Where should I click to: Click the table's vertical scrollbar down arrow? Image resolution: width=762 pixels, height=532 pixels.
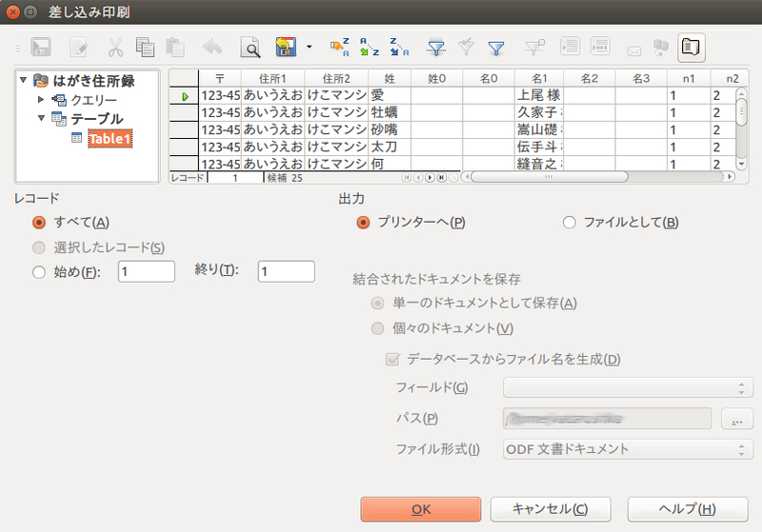point(741,165)
